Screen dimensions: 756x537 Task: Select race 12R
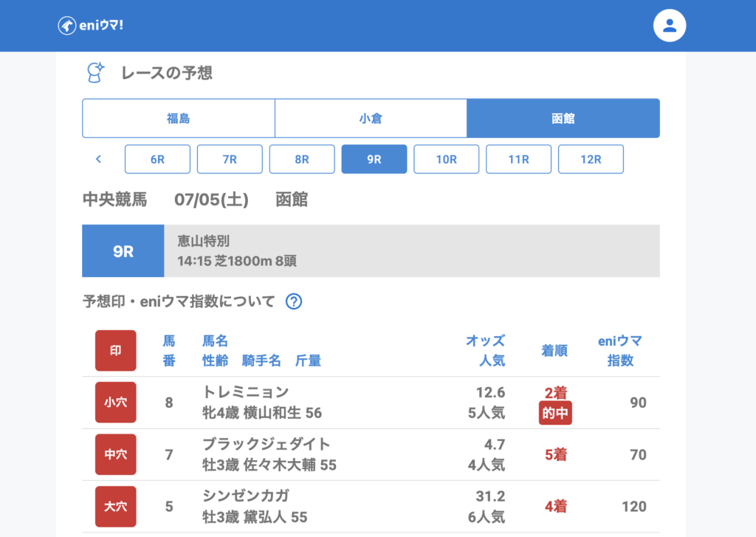pos(591,159)
